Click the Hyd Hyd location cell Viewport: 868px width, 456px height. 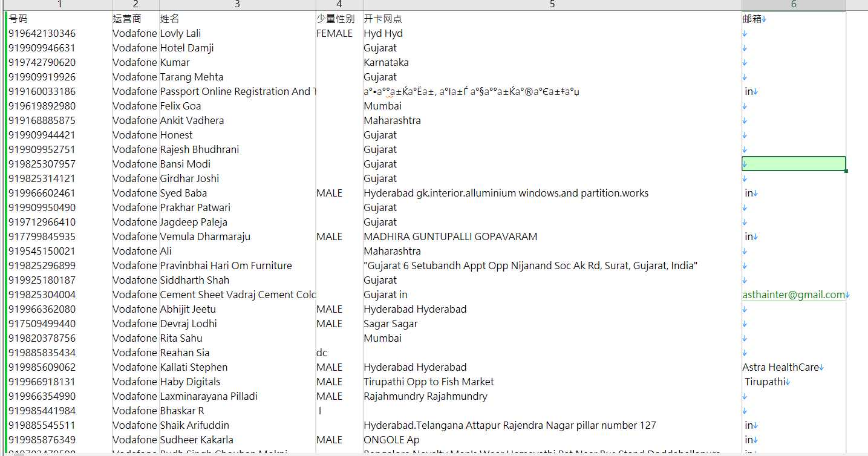(552, 33)
